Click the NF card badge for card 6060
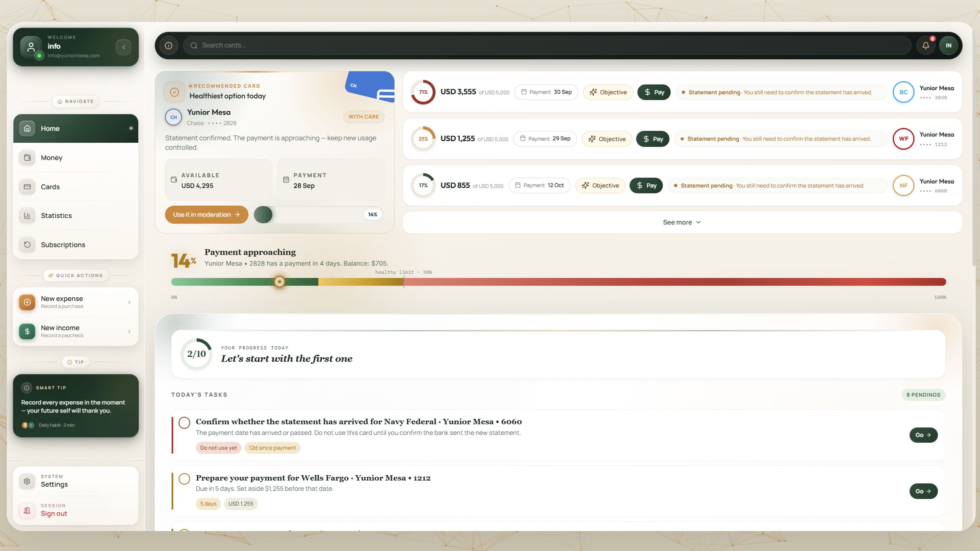Viewport: 980px width, 551px height. coord(903,186)
